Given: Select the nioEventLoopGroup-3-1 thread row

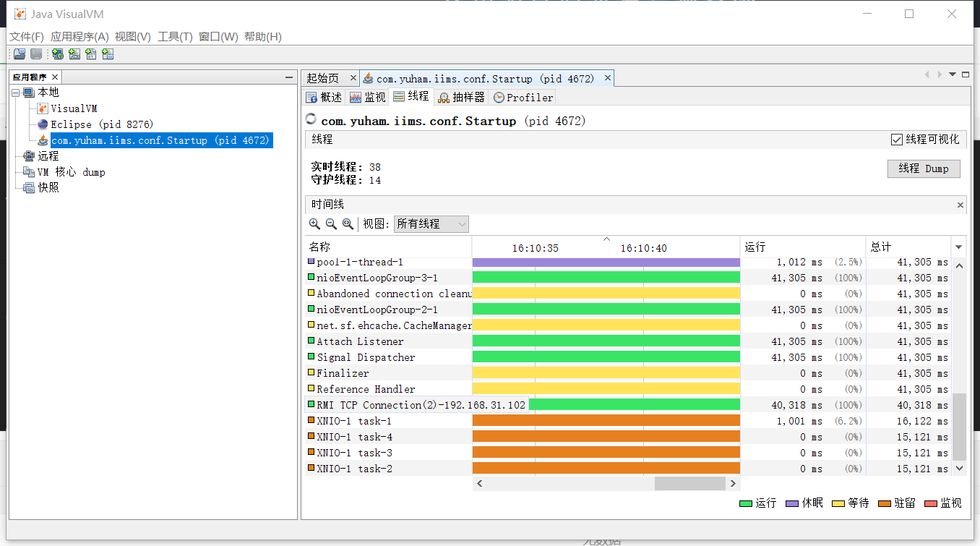Looking at the screenshot, I should pos(628,278).
